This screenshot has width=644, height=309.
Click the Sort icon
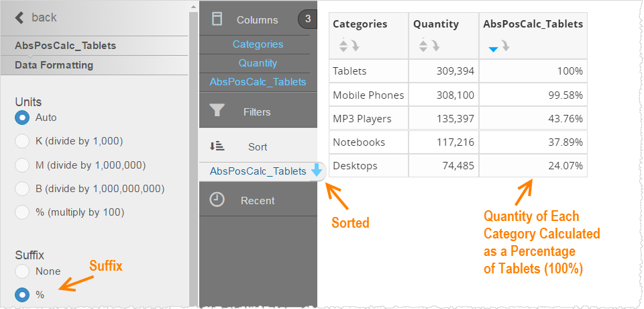tap(217, 146)
